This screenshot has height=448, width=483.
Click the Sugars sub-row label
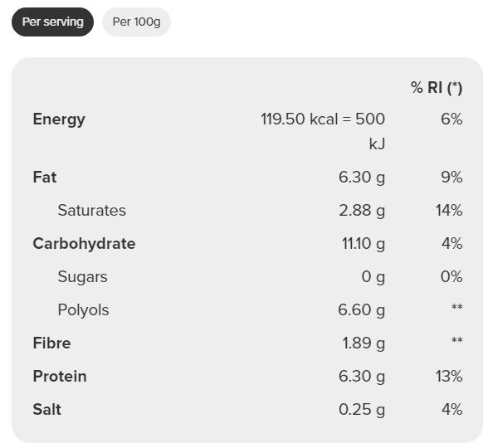click(x=82, y=277)
